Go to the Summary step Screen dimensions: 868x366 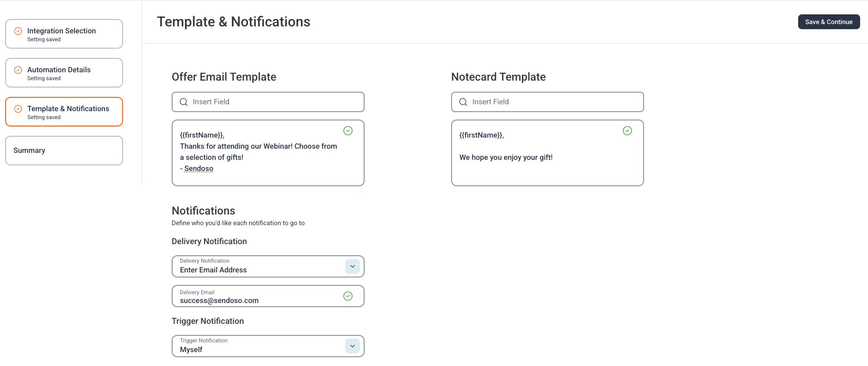click(x=64, y=151)
